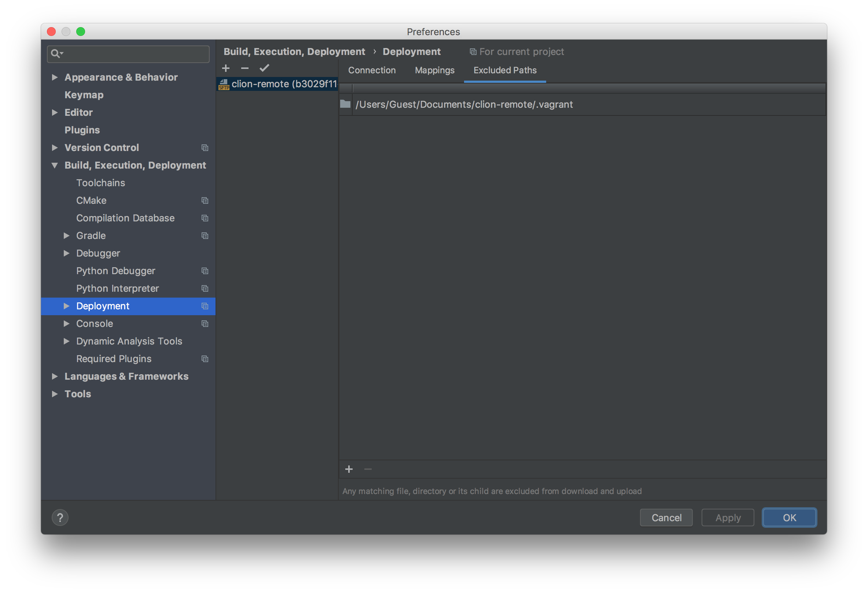Click the help question mark icon
868x593 pixels.
[60, 518]
